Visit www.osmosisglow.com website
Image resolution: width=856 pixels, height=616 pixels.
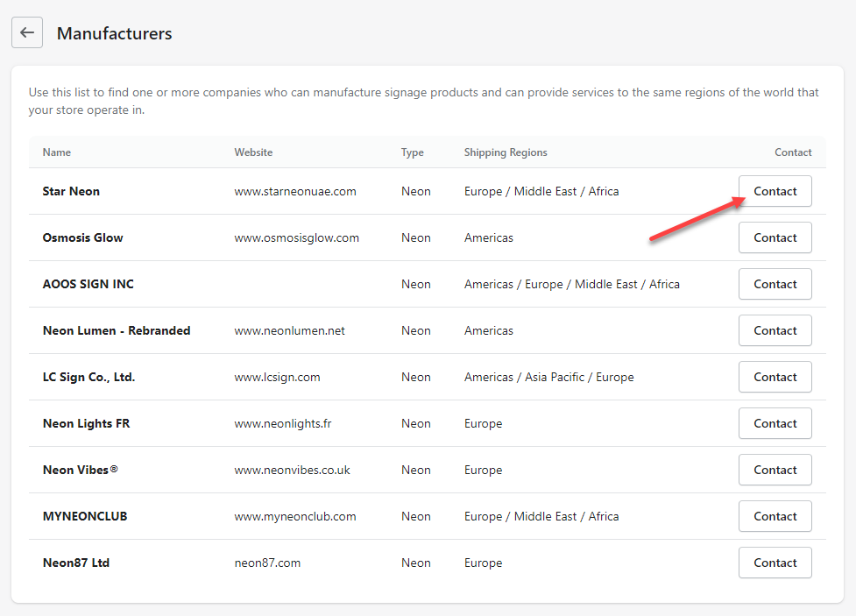click(x=296, y=237)
